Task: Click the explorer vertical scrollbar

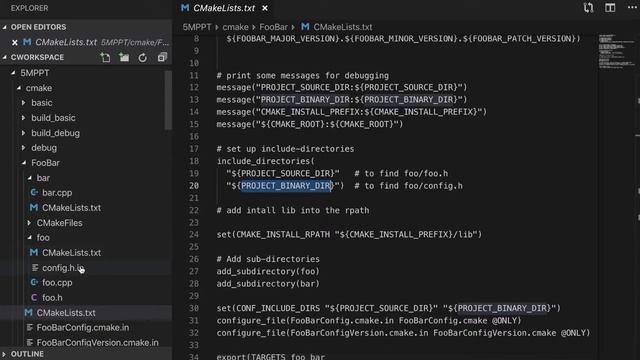Action: point(168,100)
